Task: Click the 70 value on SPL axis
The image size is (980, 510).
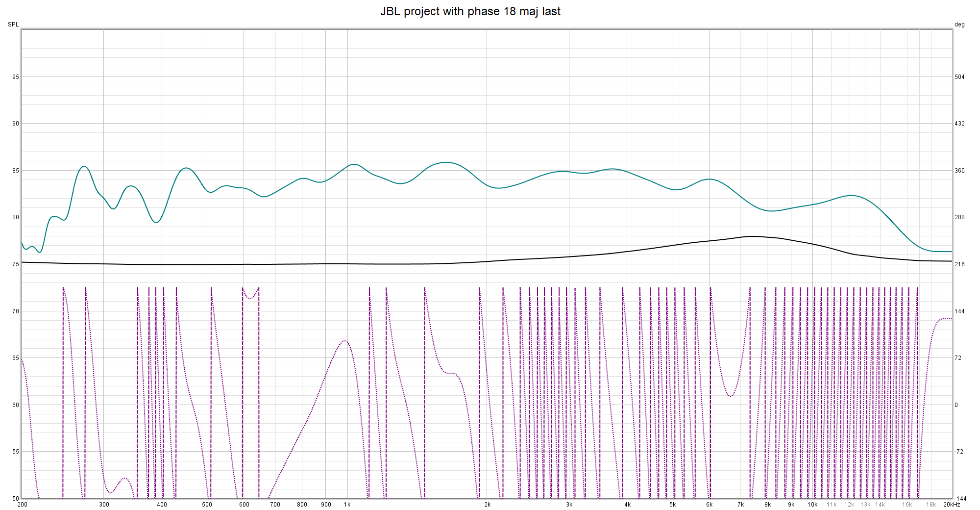Action: pyautogui.click(x=16, y=311)
